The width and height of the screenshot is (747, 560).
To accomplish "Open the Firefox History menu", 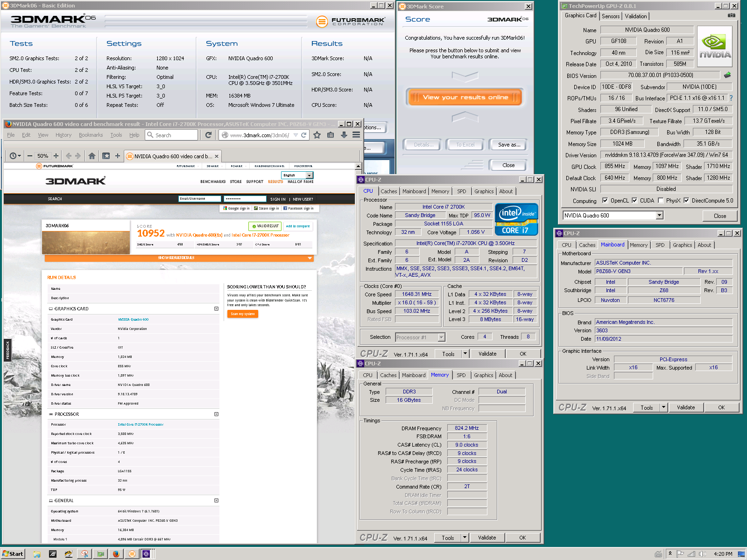I will (63, 135).
